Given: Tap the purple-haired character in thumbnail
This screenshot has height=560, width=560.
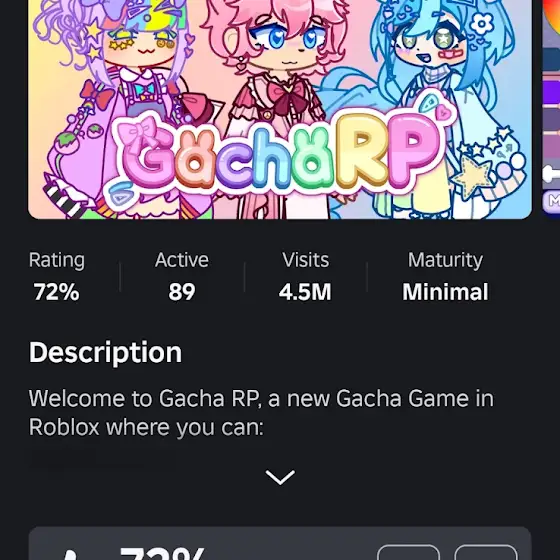Looking at the screenshot, I should (118, 89).
